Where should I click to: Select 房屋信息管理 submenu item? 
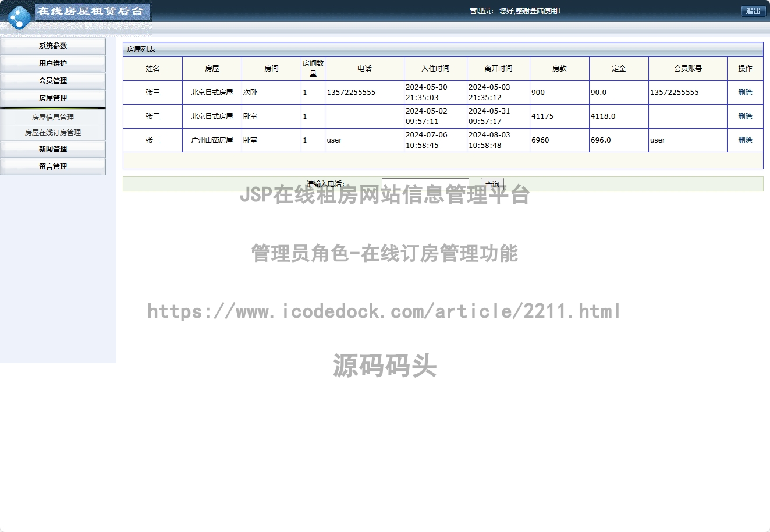[x=53, y=118]
